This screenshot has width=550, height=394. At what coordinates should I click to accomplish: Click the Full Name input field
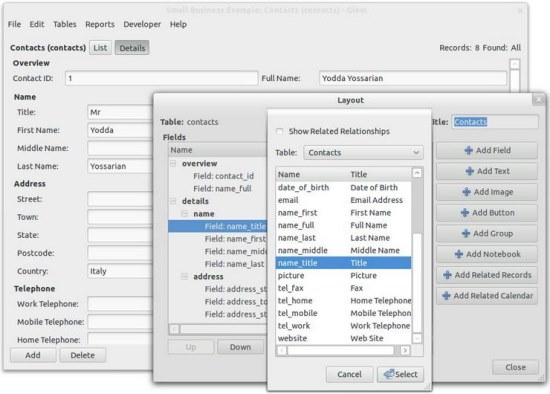click(413, 78)
